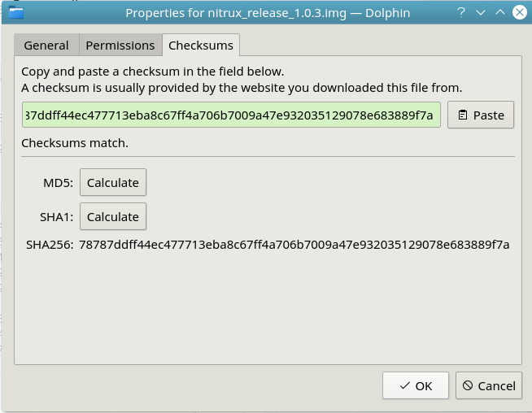
Task: Calculate the SHA1 checksum
Action: tap(113, 217)
